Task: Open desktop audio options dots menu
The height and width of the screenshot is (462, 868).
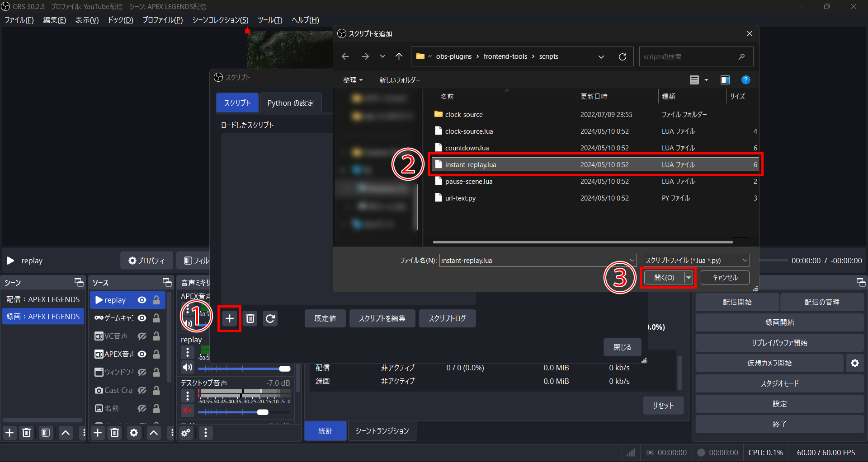Action: point(188,396)
